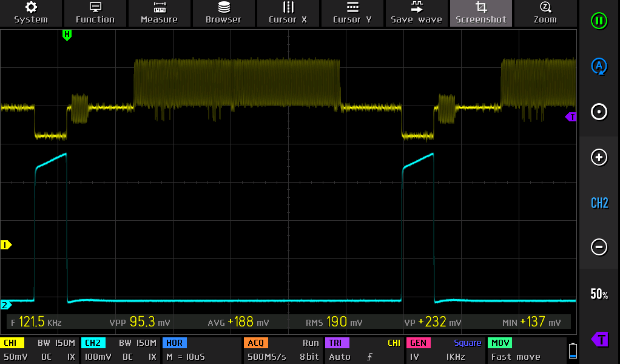Open the TRI trigger settings

(x=363, y=350)
